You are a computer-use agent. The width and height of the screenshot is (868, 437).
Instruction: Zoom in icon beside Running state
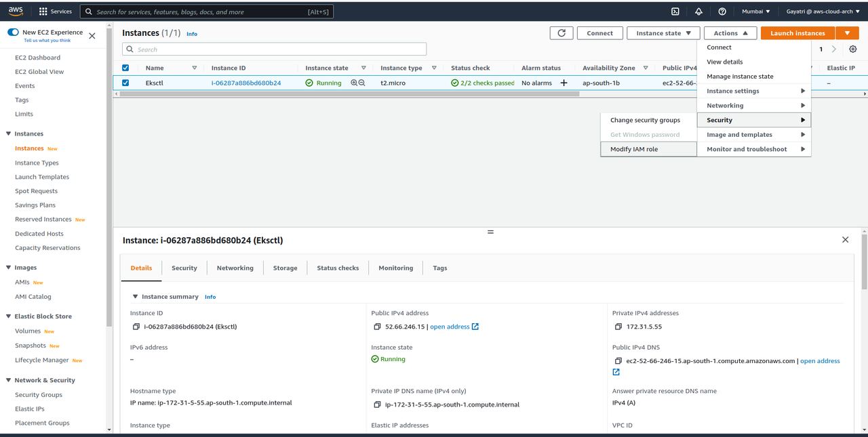[353, 83]
